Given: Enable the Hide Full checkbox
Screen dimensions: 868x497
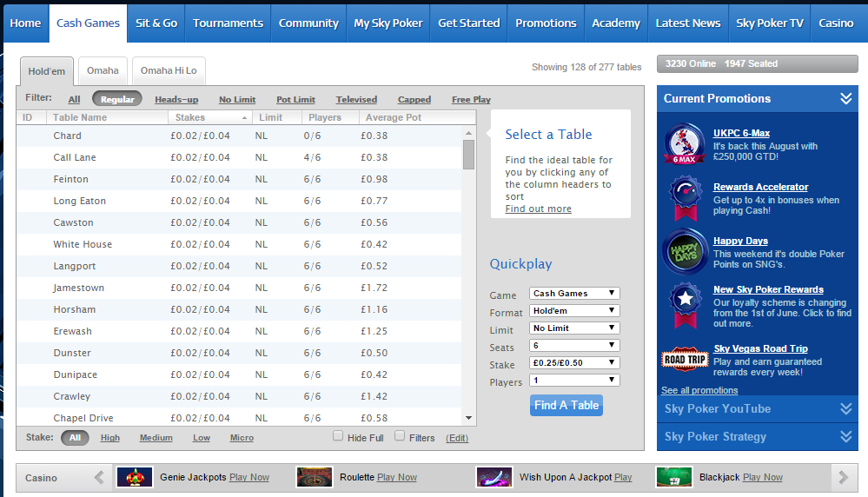Looking at the screenshot, I should (x=338, y=436).
